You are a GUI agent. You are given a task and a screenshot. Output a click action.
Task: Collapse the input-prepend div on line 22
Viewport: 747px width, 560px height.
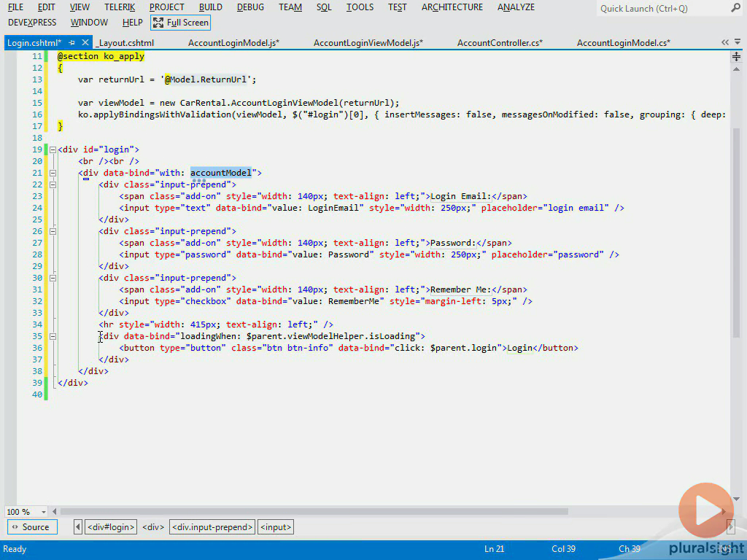[53, 184]
